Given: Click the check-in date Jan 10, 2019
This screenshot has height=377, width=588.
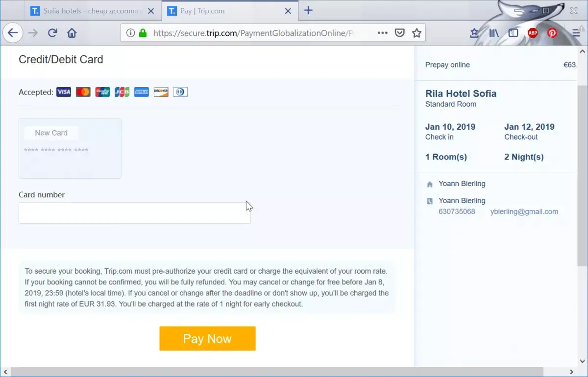Looking at the screenshot, I should [x=450, y=127].
